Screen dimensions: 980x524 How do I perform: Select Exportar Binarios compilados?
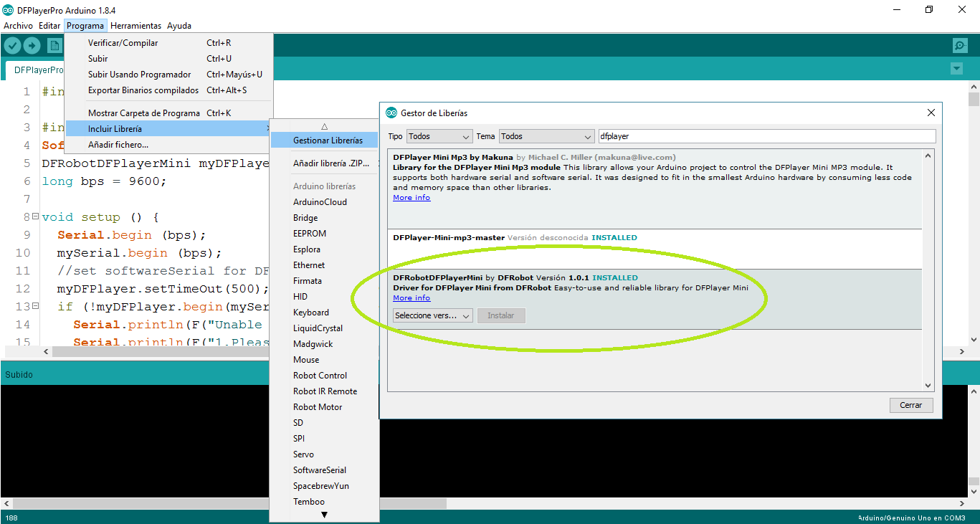click(x=168, y=90)
